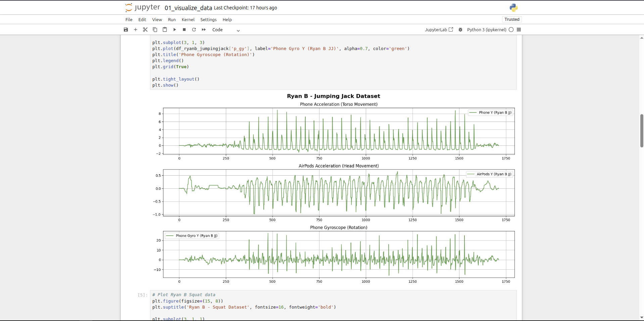Screen dimensions: 644x321
Task: Restart kernel and run all cells
Action: [x=204, y=30]
